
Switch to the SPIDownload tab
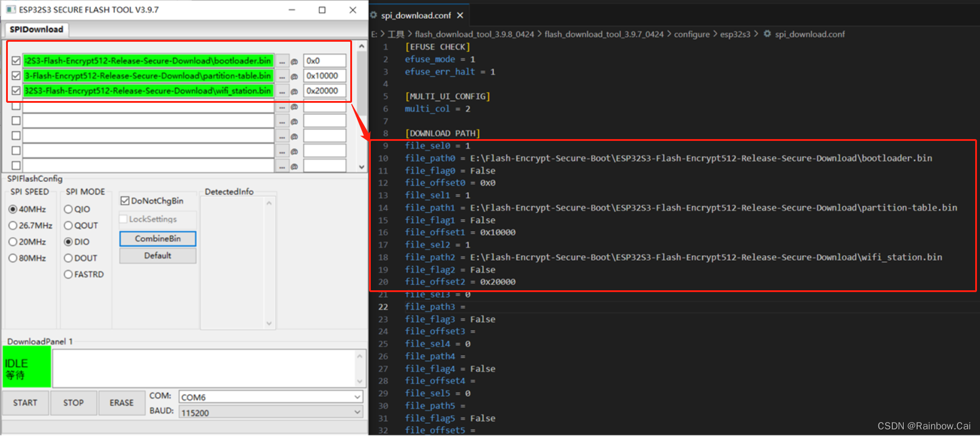(36, 30)
